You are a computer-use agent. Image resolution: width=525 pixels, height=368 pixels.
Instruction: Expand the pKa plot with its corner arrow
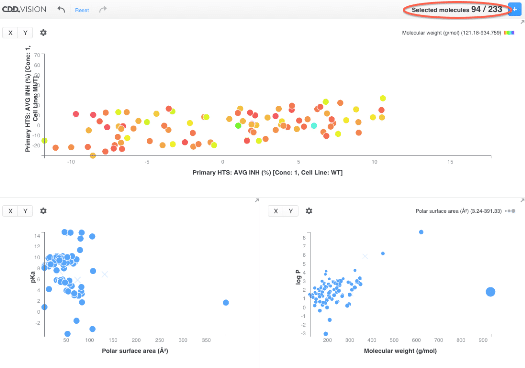click(257, 200)
